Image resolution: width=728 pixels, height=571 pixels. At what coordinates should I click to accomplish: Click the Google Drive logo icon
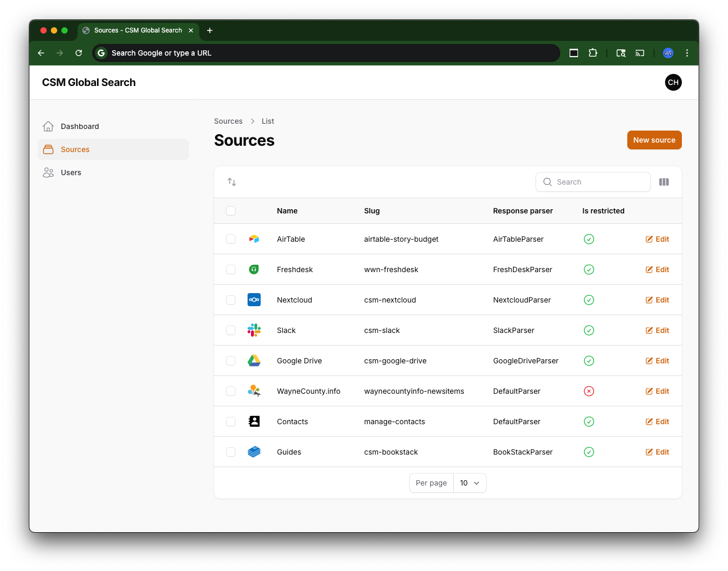point(254,361)
